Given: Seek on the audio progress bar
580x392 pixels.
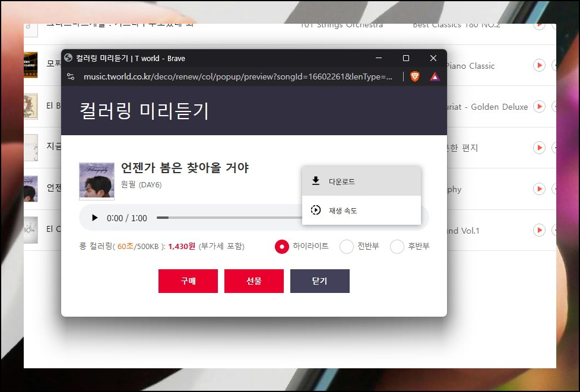Looking at the screenshot, I should [229, 218].
